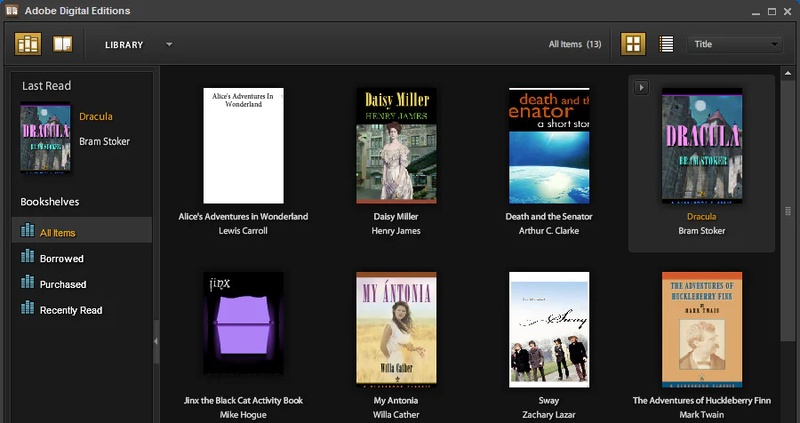This screenshot has height=423, width=800.
Task: Switch to Library view icon
Action: [x=28, y=44]
